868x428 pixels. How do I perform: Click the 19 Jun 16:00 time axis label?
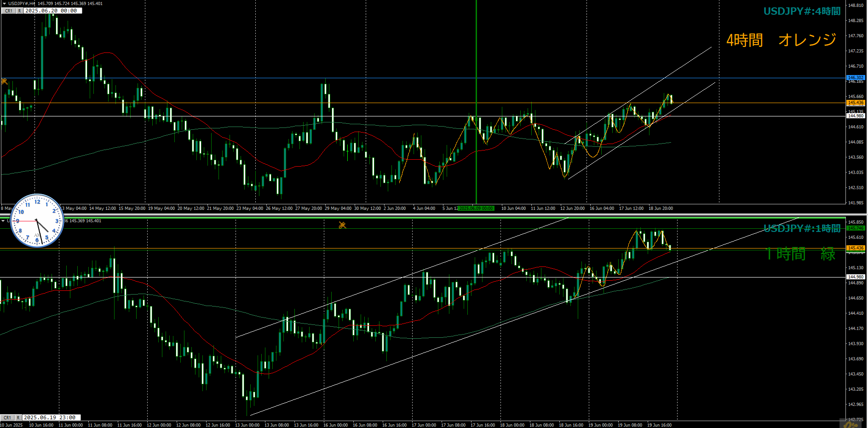[659, 425]
